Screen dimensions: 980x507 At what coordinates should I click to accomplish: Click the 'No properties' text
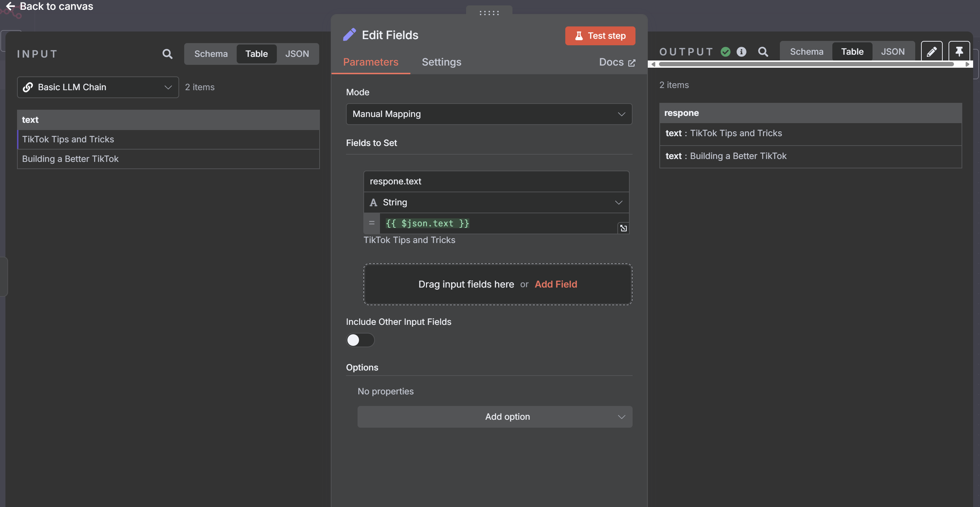[x=385, y=391]
